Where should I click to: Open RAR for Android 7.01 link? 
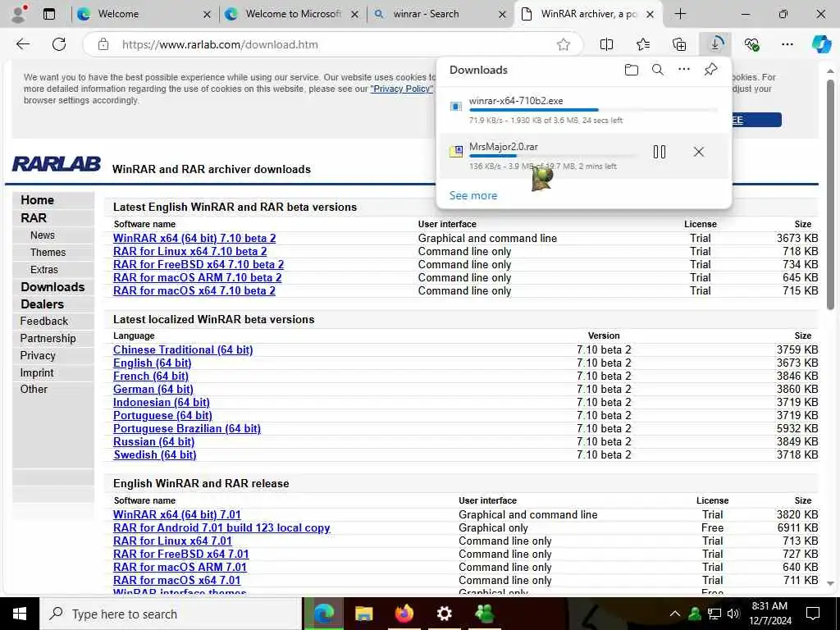click(x=221, y=527)
